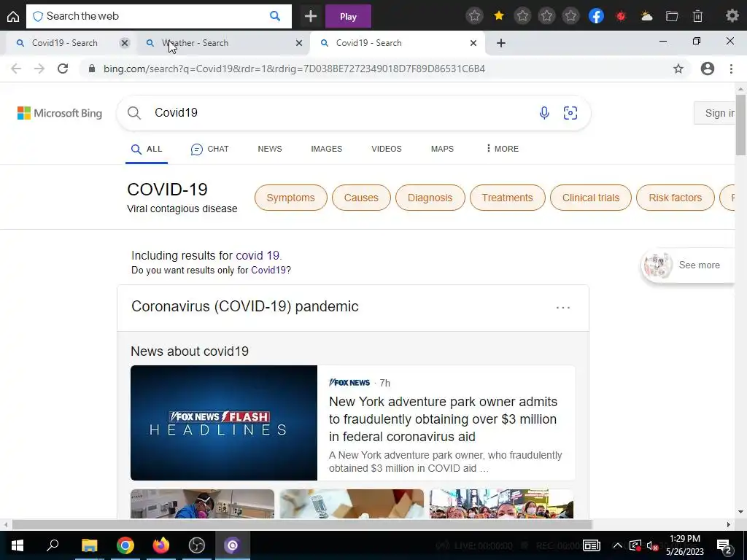This screenshot has width=747, height=560.
Task: Open the See more side card
Action: point(689,265)
